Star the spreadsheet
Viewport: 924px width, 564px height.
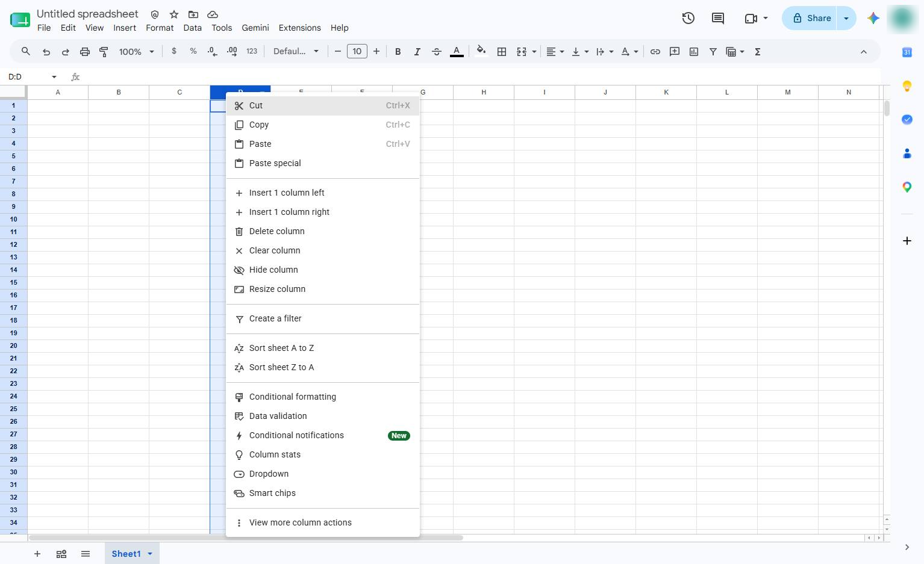pyautogui.click(x=174, y=14)
